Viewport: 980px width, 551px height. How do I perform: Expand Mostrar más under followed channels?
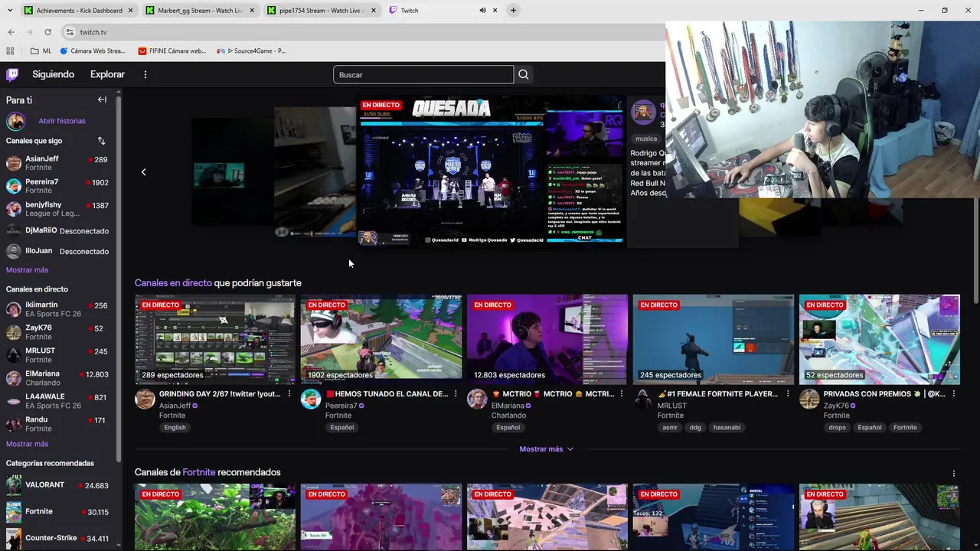click(x=27, y=270)
